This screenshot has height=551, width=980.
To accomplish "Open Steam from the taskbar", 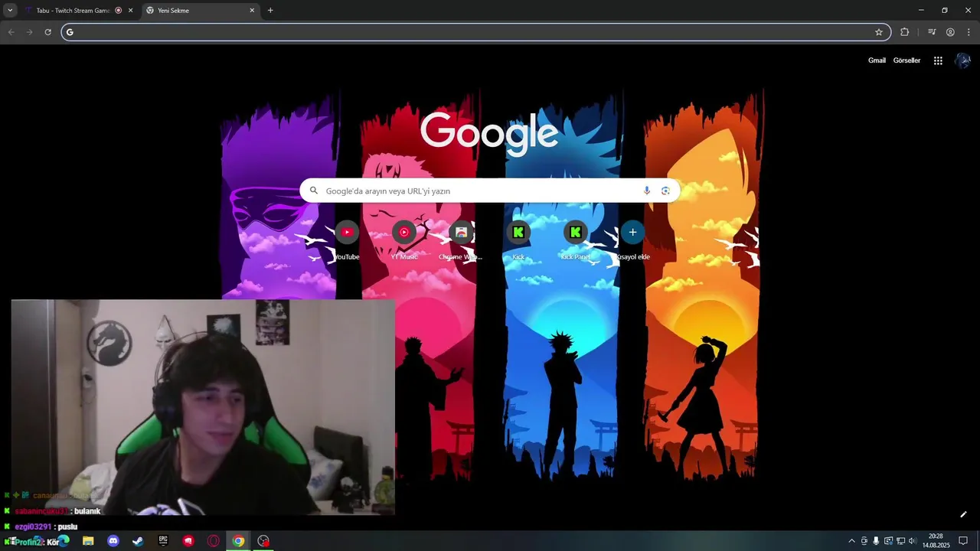I will (x=138, y=541).
